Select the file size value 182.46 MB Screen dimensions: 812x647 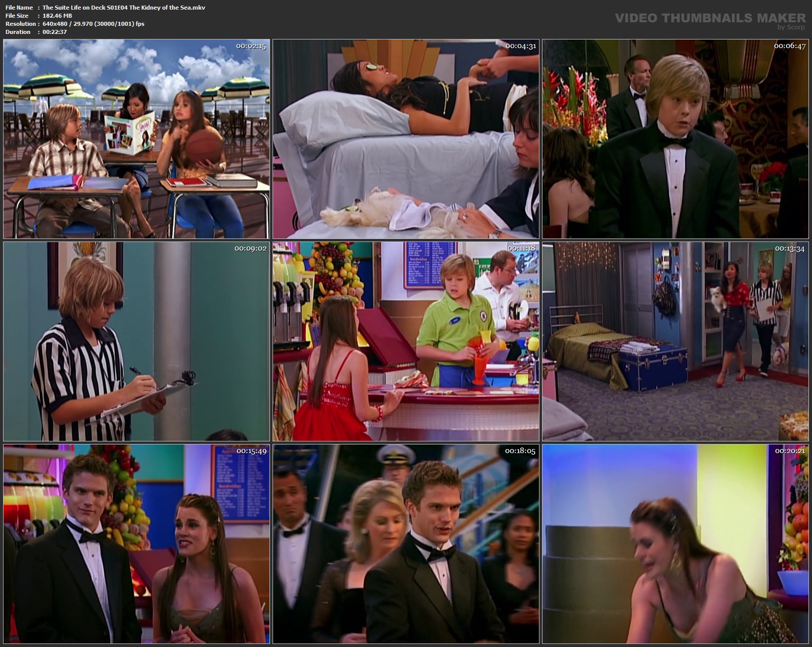pos(57,16)
